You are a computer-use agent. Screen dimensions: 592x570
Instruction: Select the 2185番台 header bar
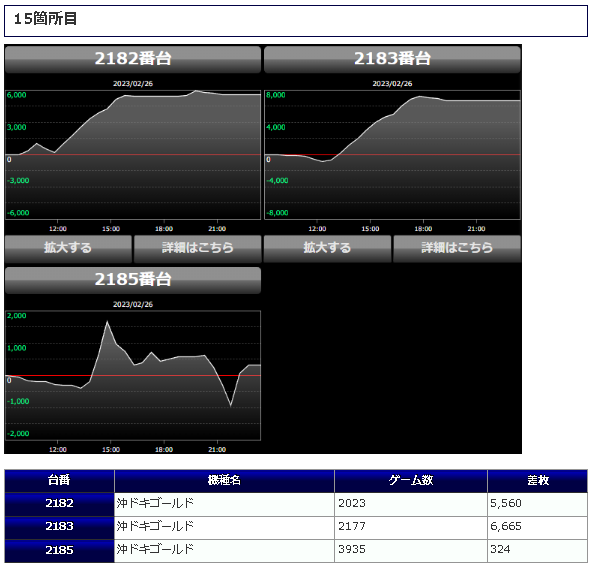point(133,280)
